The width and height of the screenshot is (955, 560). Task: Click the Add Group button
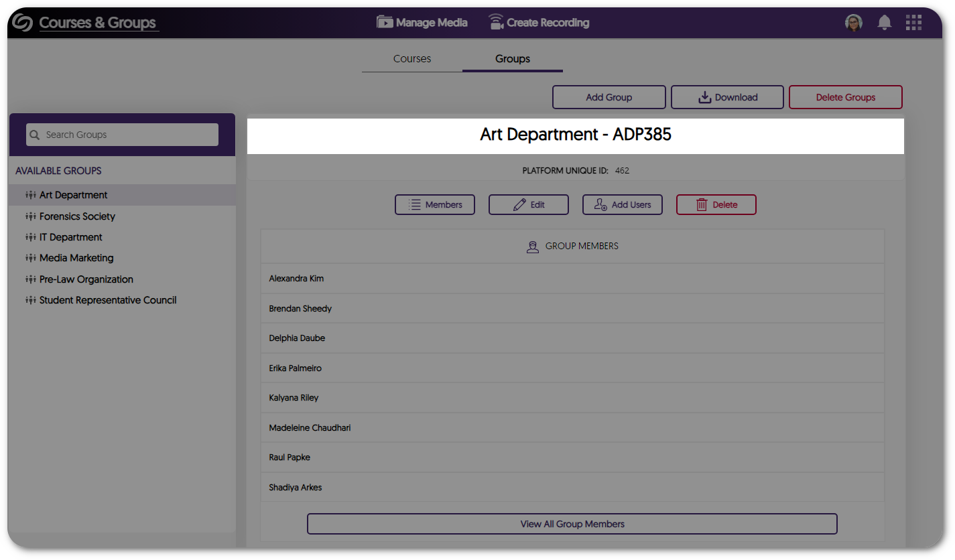[x=609, y=97]
